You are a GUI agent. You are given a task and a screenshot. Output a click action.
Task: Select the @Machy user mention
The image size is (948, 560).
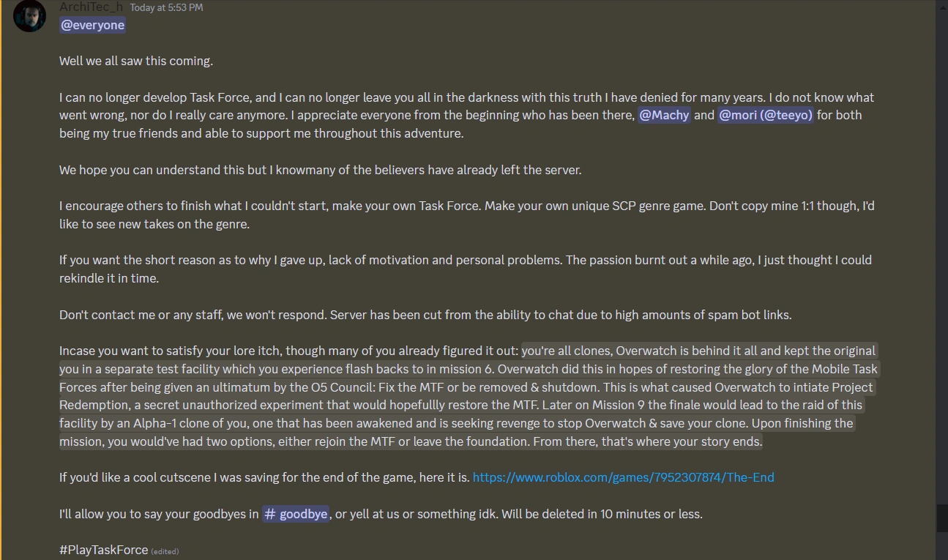(x=664, y=115)
